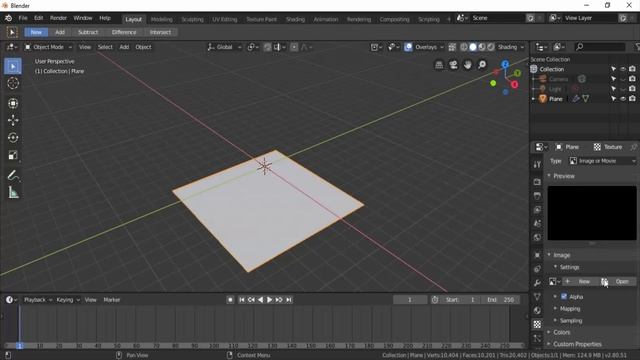640x360 pixels.
Task: Open the Output properties tab
Action: [537, 196]
